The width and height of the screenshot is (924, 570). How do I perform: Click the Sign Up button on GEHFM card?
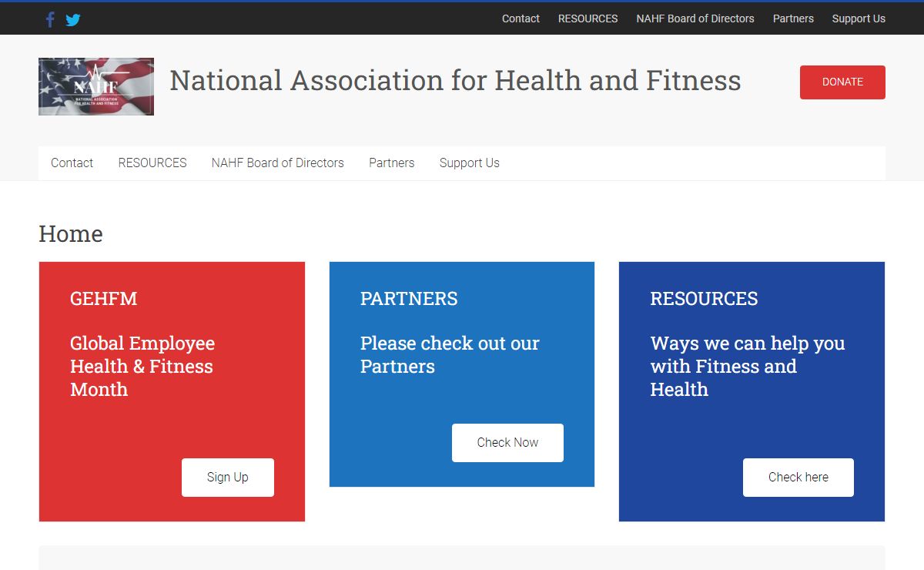pos(228,478)
